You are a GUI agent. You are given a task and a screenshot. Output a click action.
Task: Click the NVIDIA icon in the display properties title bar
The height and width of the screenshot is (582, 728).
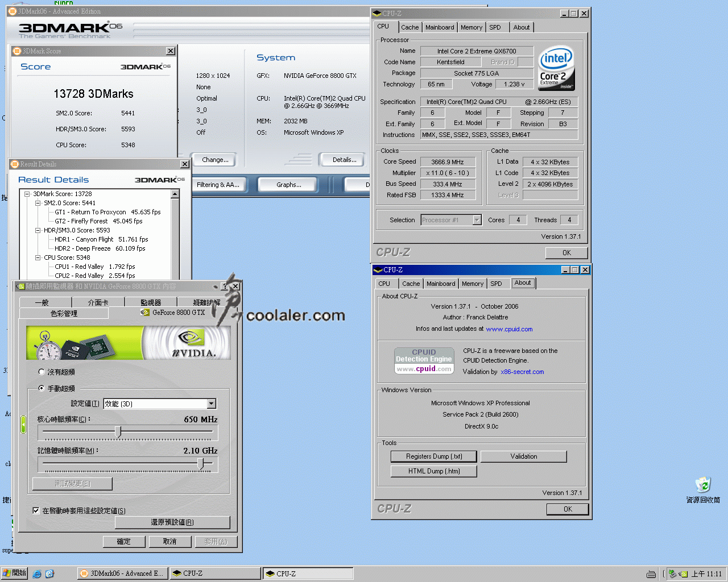click(x=21, y=286)
